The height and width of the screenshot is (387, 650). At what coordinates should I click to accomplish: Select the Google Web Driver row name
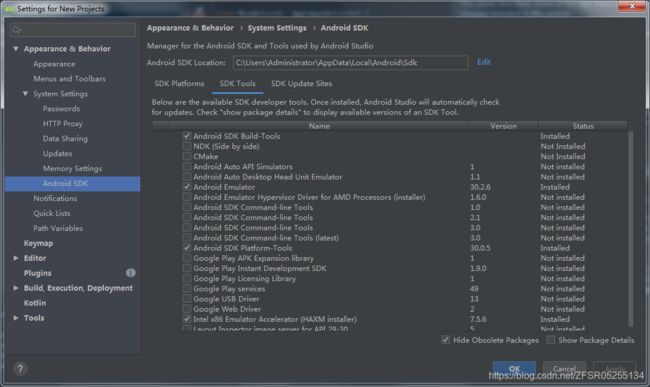tap(227, 309)
